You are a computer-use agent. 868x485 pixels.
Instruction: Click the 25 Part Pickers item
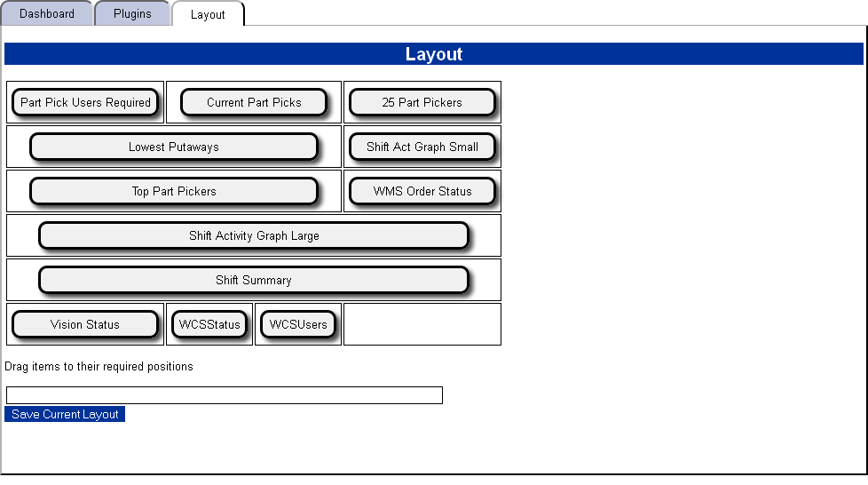pyautogui.click(x=422, y=102)
